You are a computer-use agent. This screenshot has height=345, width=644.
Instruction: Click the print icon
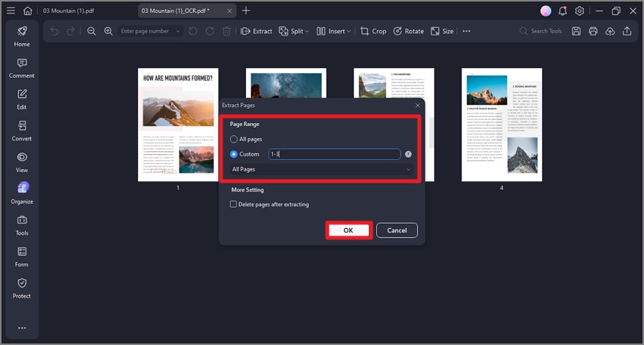(x=593, y=31)
